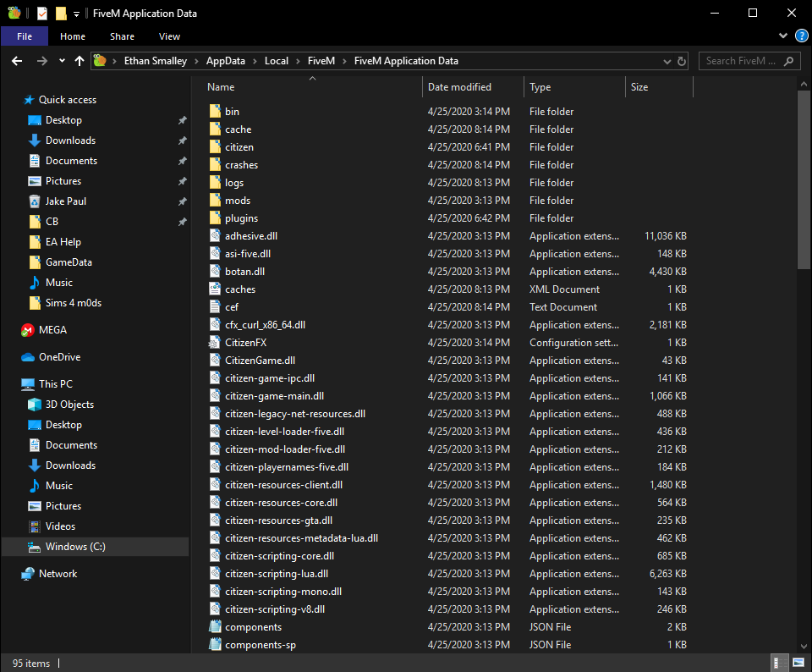
Task: Select the botan.dll file name
Action: 245,272
